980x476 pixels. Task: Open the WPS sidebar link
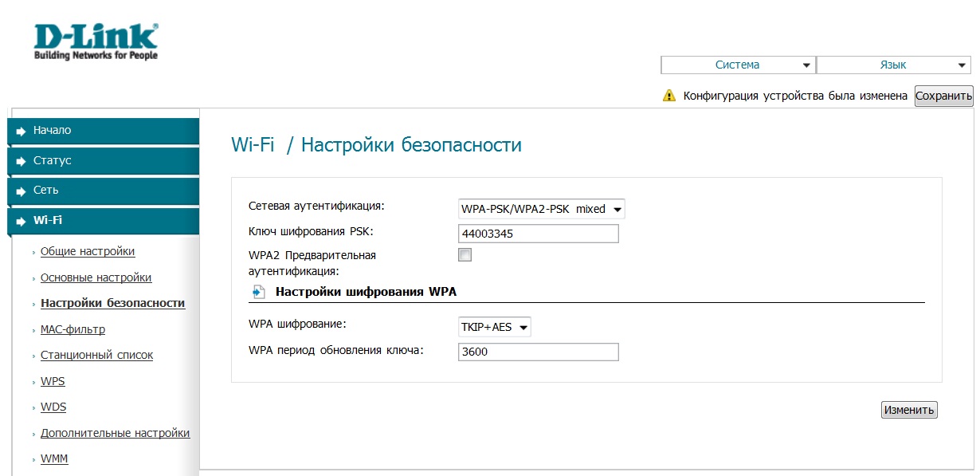(x=53, y=381)
